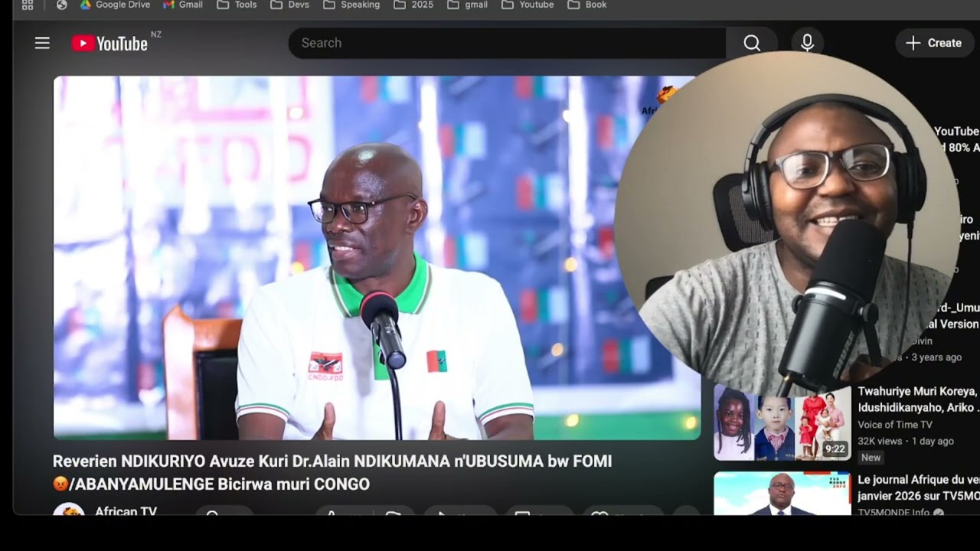Open the Twahuriye Muri Koreya video title
Image resolution: width=980 pixels, height=551 pixels.
918,399
